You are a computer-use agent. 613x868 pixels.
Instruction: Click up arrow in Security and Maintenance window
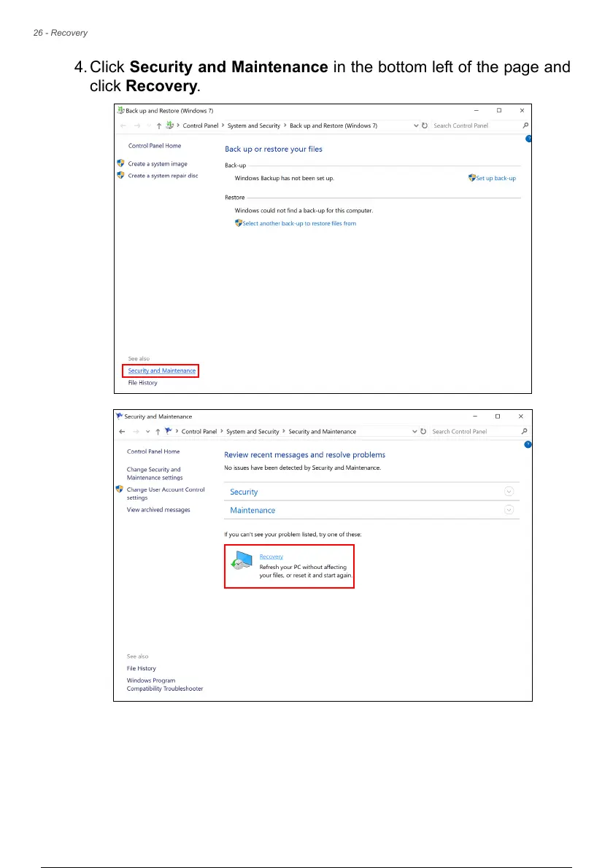pos(158,432)
